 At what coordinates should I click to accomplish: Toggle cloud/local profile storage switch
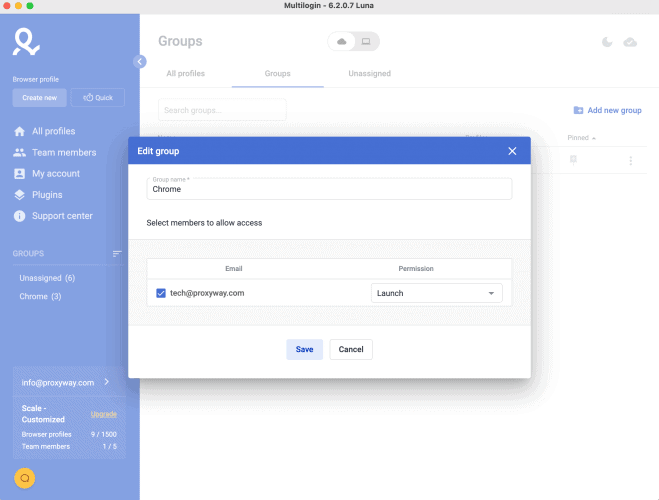354,42
